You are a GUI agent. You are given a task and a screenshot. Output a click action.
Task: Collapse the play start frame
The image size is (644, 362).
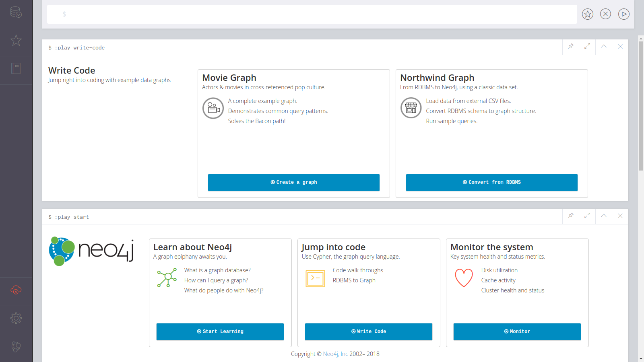coord(604,216)
